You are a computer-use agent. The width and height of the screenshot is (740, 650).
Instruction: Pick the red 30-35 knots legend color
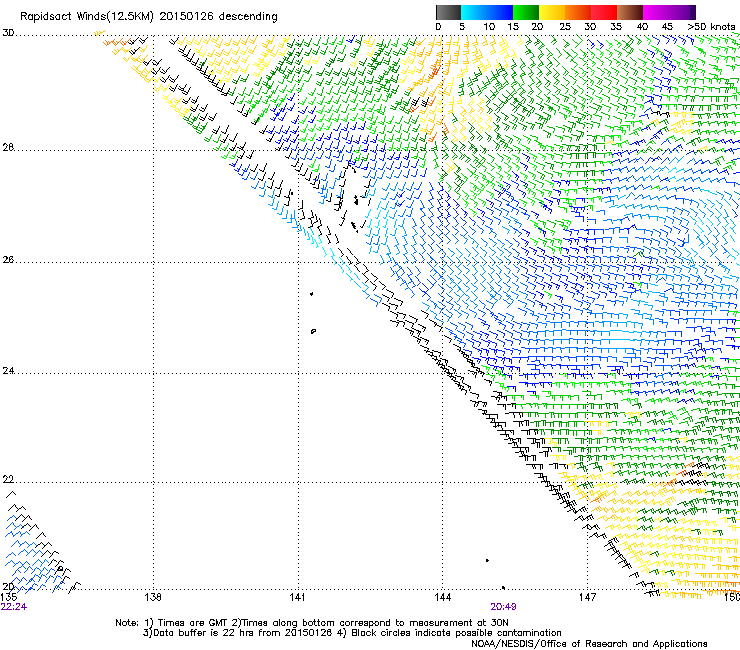point(604,12)
